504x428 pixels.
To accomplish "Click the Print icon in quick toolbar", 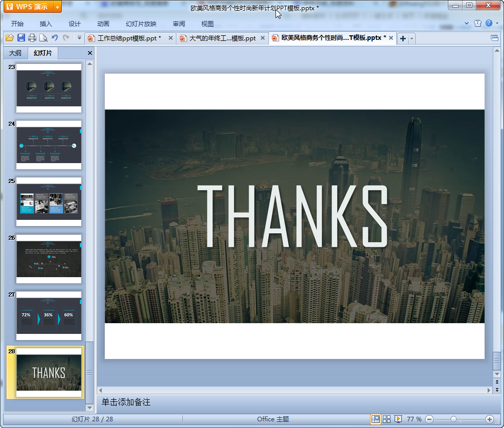I will pos(32,38).
